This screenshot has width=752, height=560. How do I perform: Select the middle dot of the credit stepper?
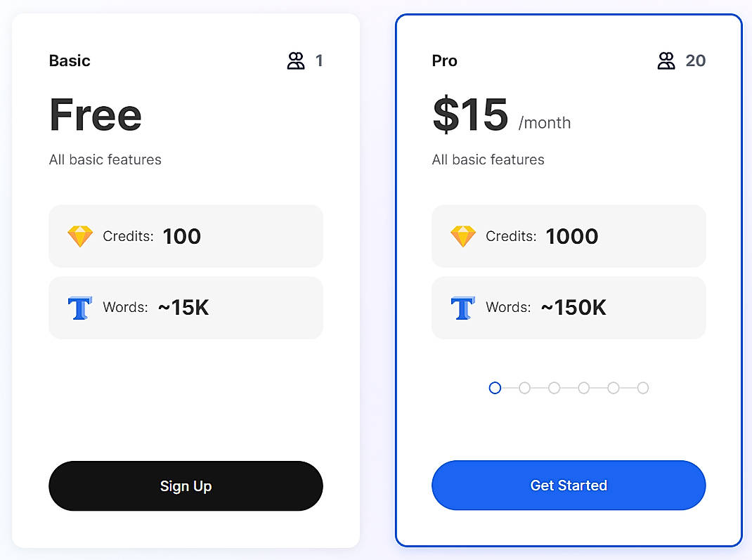pyautogui.click(x=555, y=387)
